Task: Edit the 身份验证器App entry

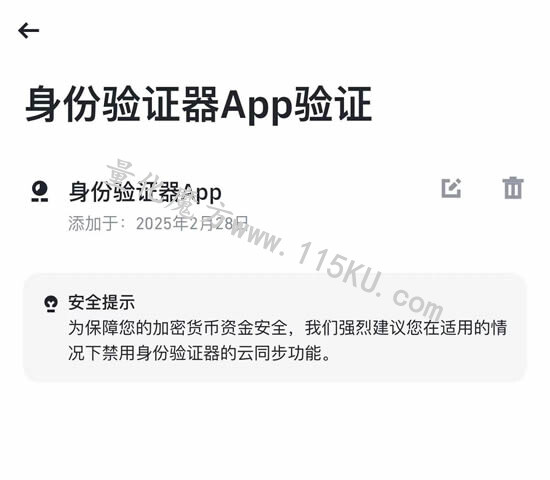Action: coord(451,188)
